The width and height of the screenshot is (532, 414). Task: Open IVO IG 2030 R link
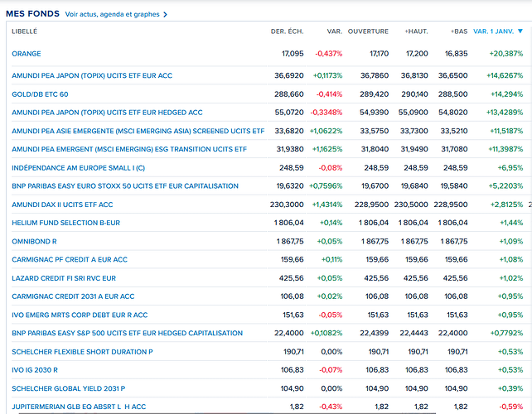pyautogui.click(x=35, y=370)
